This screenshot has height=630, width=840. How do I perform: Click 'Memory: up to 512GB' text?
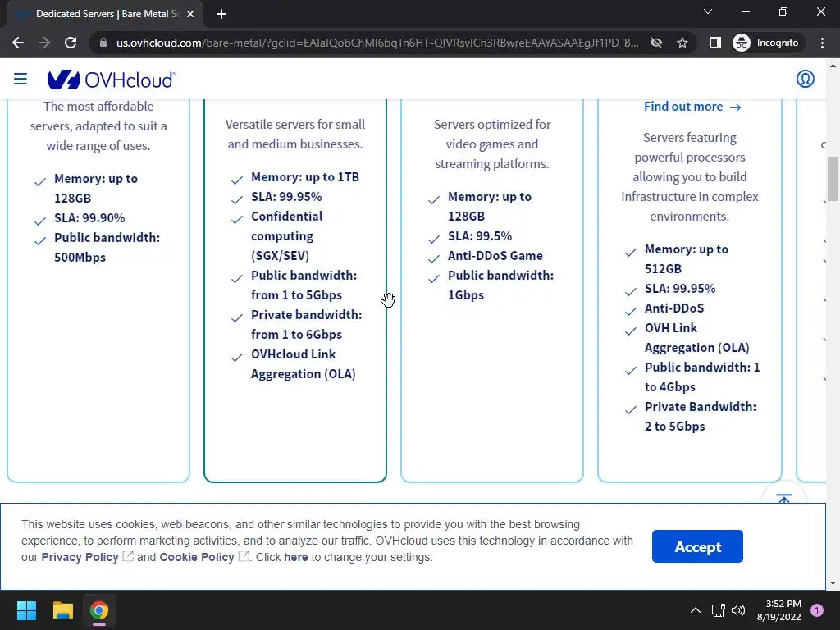coord(687,258)
